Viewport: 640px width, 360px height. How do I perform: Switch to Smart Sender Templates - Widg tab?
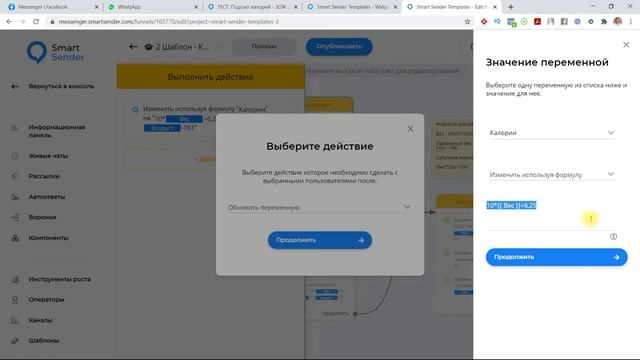pos(351,7)
